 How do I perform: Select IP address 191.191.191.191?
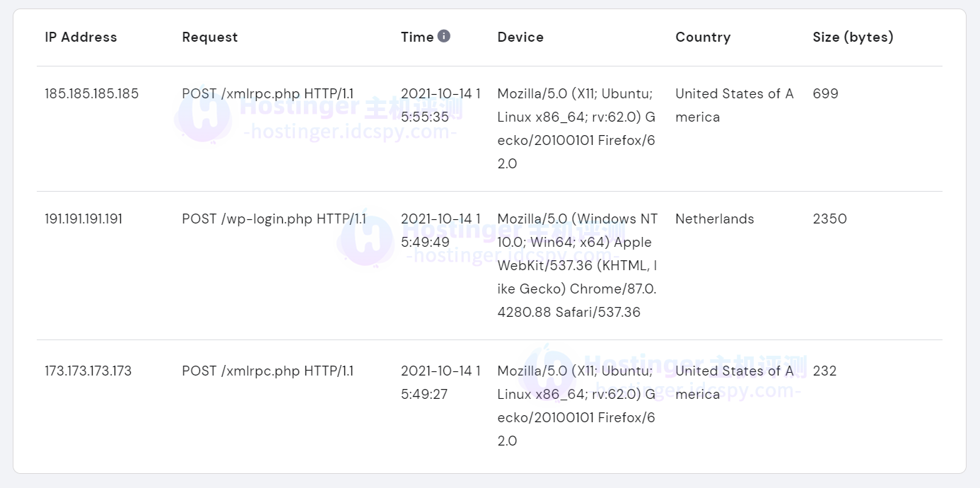tap(83, 219)
